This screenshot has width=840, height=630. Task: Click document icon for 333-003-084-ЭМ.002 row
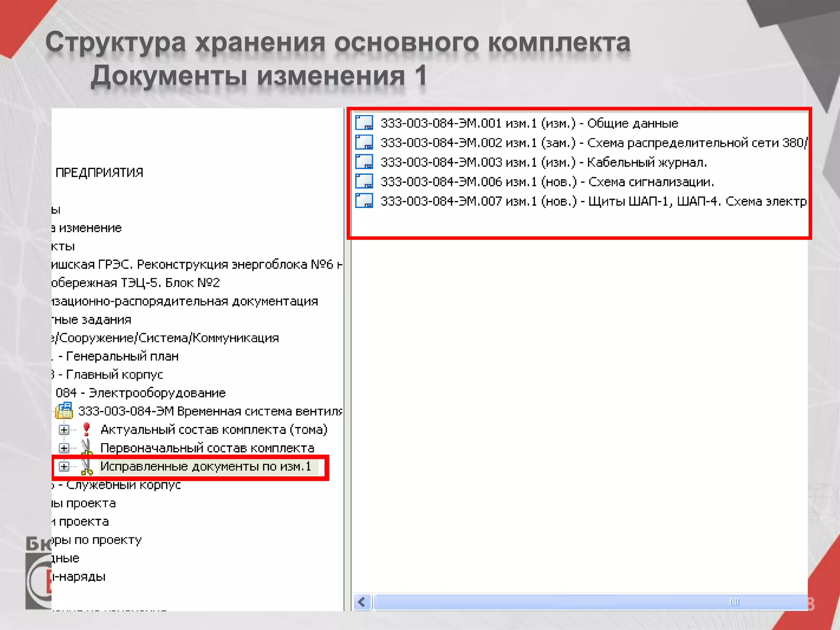(364, 142)
